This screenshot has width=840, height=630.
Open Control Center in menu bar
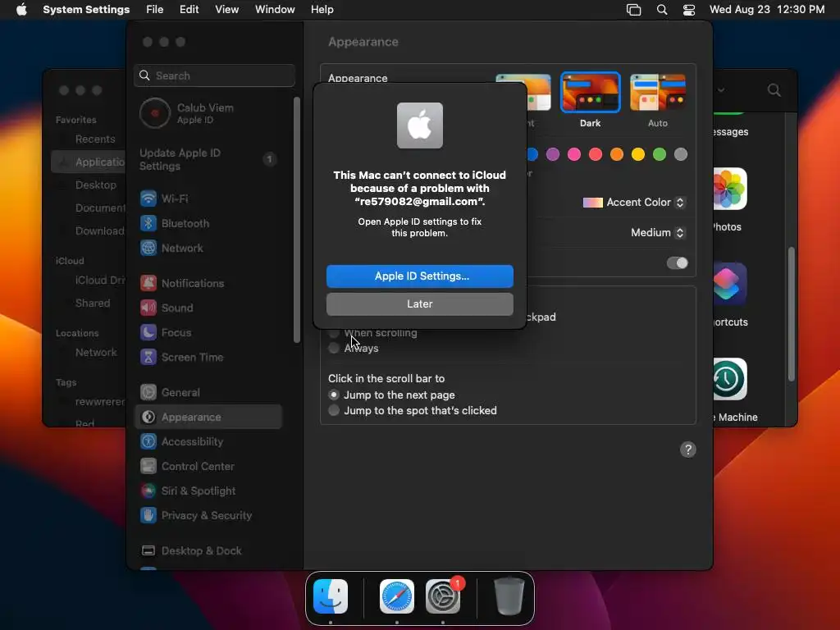click(x=689, y=10)
